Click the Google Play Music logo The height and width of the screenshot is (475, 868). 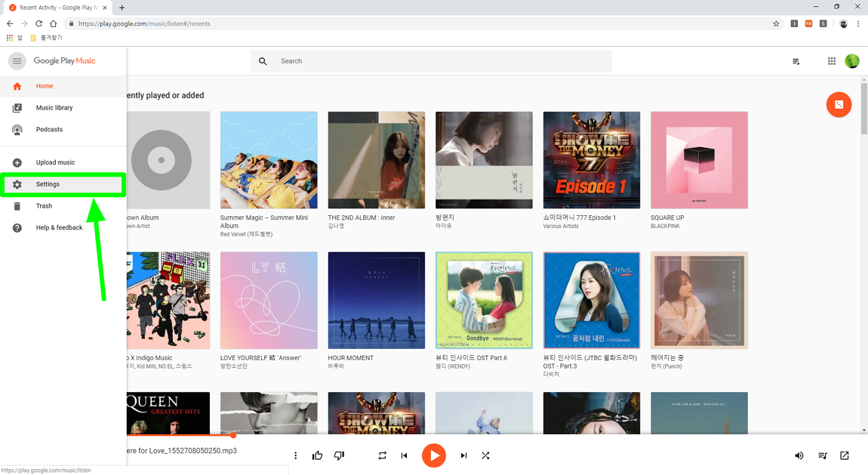(64, 61)
